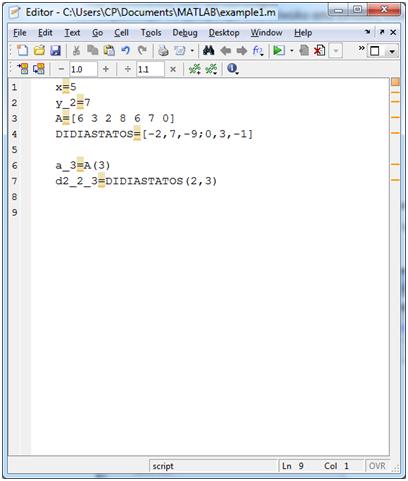408x481 pixels.
Task: Click the 1.1 multiply factor field
Action: (x=150, y=69)
